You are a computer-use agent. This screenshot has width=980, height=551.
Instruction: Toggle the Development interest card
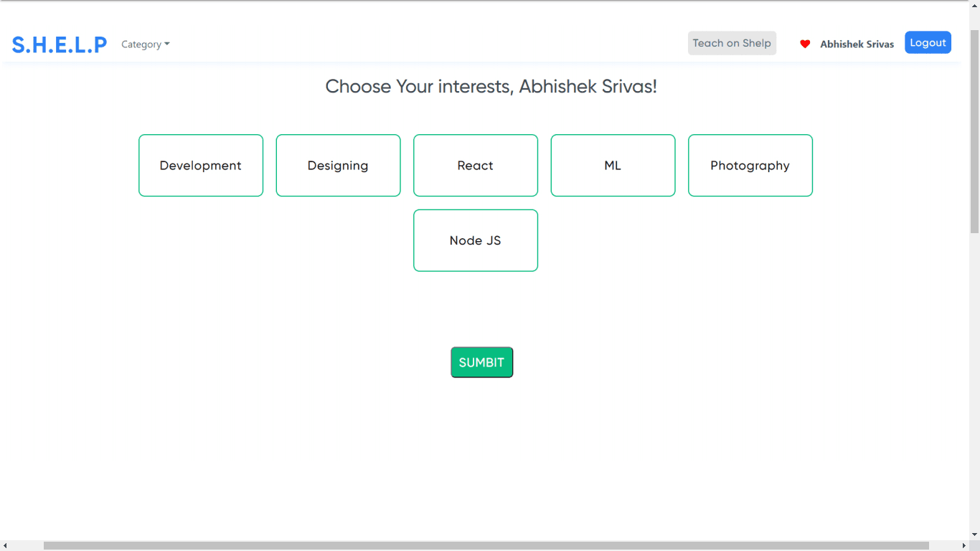(201, 165)
